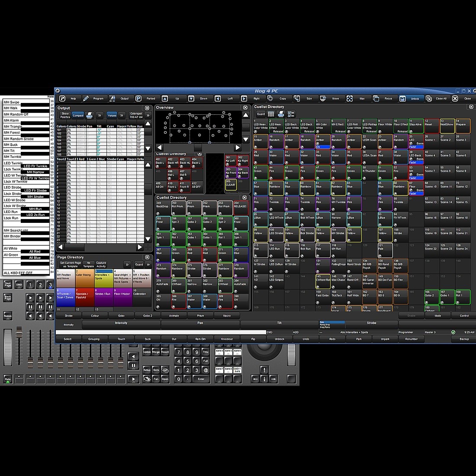Image resolution: width=476 pixels, height=476 pixels.
Task: Select the Macro palette tab
Action: (227, 316)
